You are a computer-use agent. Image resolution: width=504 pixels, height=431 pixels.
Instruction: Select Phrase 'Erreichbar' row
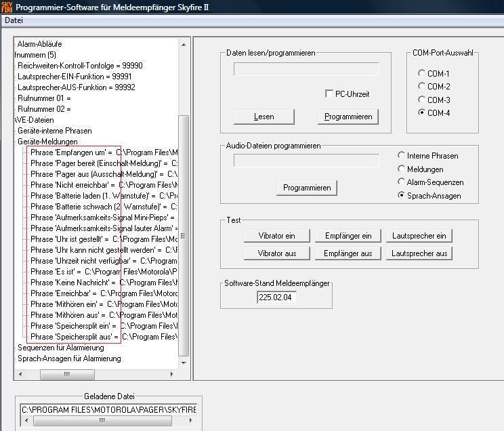[104, 293]
